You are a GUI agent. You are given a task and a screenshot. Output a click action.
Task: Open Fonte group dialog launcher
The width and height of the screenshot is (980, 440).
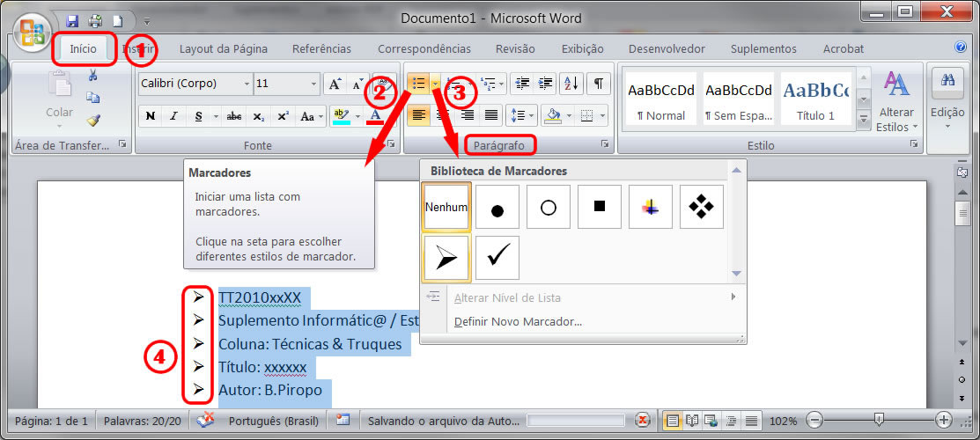[391, 144]
